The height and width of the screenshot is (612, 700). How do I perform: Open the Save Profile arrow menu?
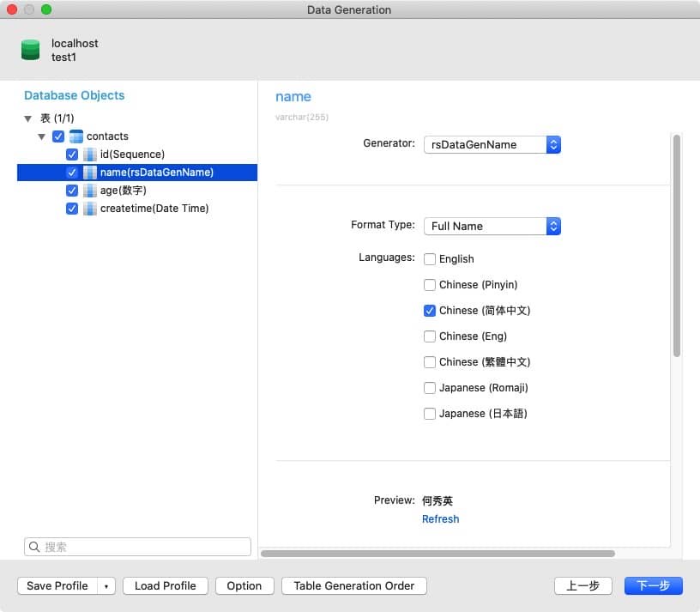coord(106,586)
